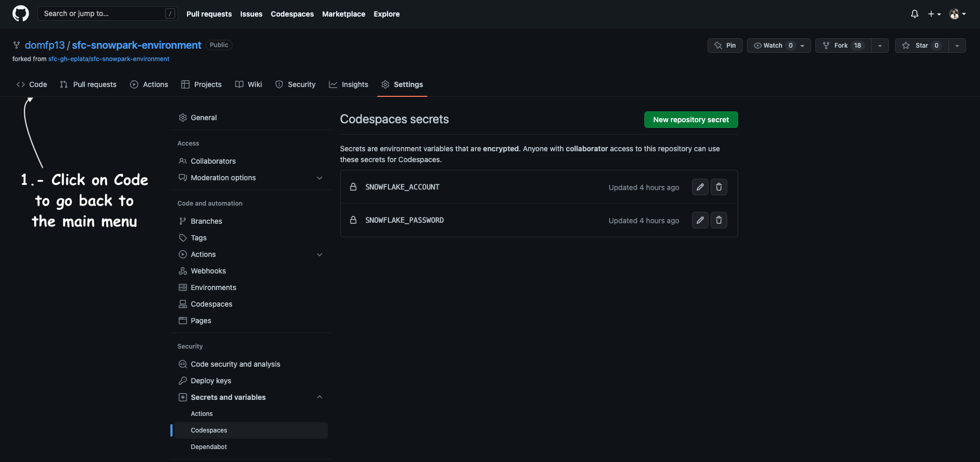Screen dimensions: 980x462
Task: Switch to the Code tab
Action: 32,84
